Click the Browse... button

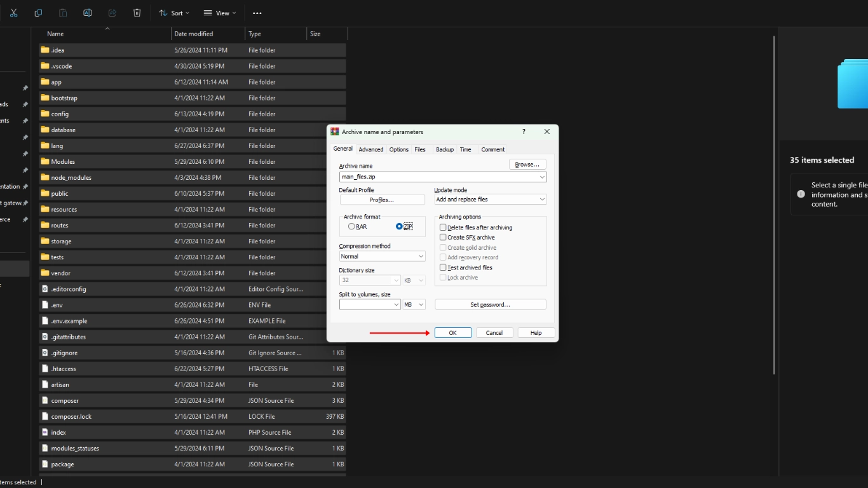pos(527,165)
